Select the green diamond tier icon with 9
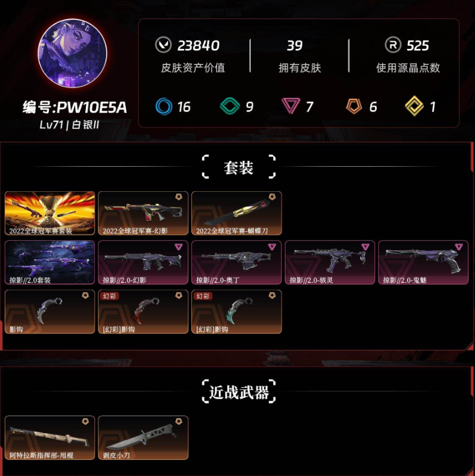 click(229, 106)
